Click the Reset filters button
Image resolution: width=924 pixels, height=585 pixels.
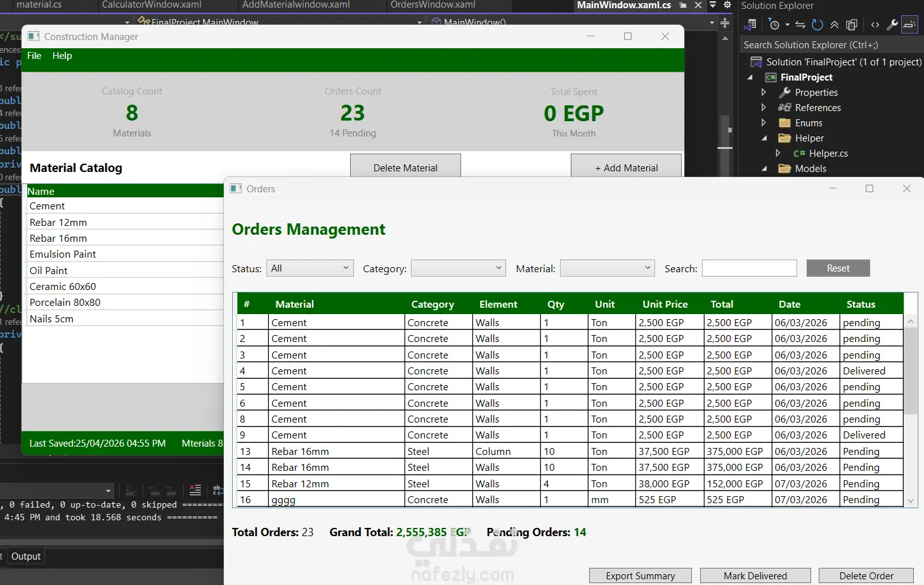coord(838,268)
